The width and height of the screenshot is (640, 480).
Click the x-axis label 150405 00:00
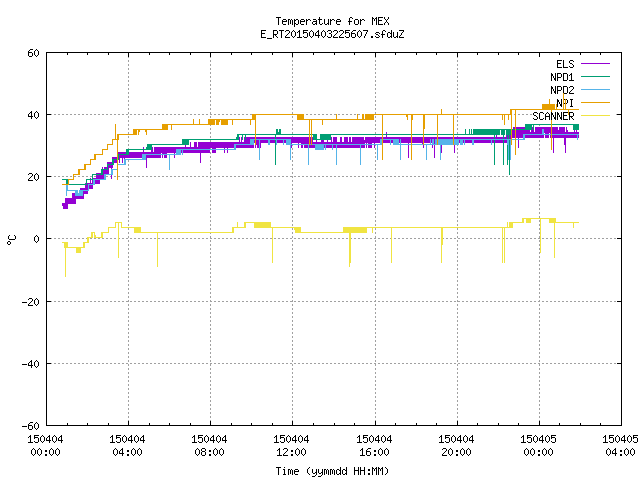pos(538,446)
